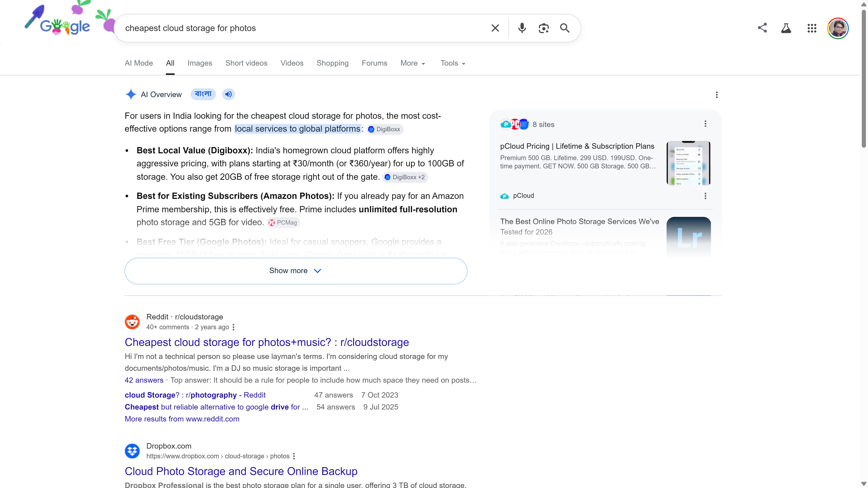Open More results from www.reddit.com
Viewport: 868px width, 488px height.
click(182, 419)
